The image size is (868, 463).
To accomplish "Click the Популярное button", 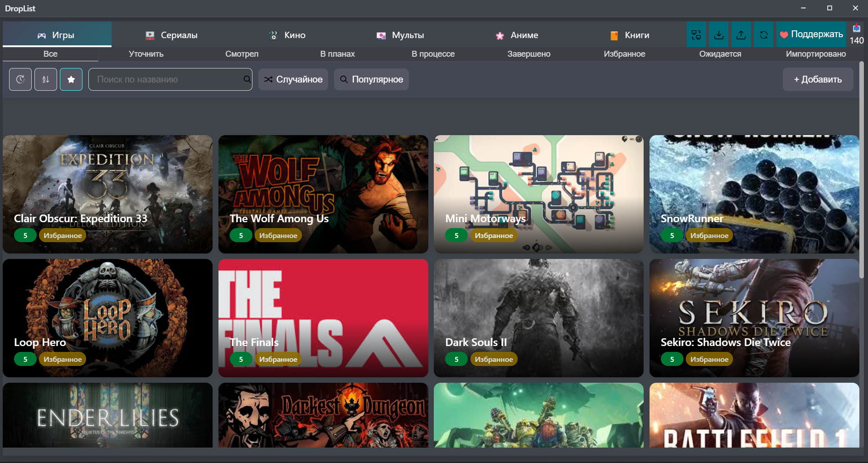I will point(371,79).
